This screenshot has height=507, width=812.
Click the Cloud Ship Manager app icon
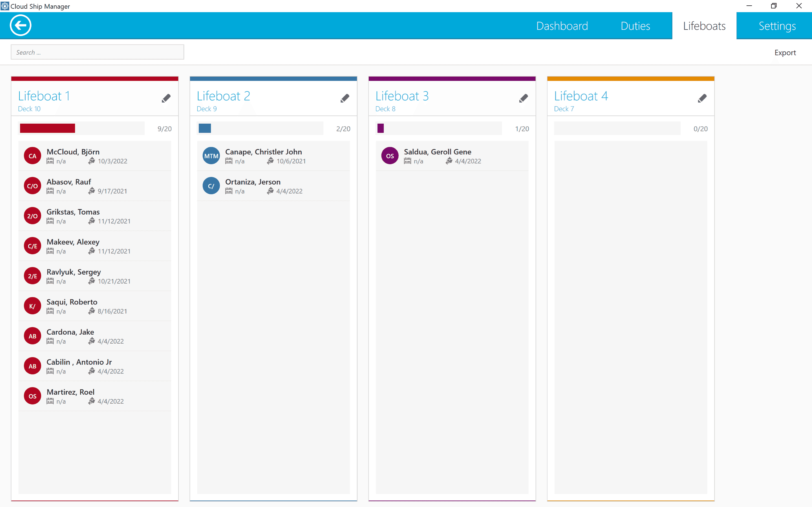click(5, 6)
